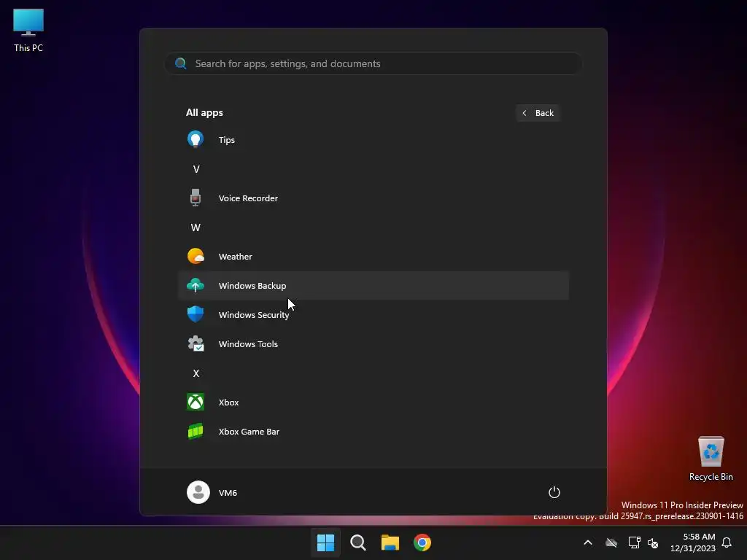
Task: Click the muted volume tray icon
Action: click(x=653, y=542)
